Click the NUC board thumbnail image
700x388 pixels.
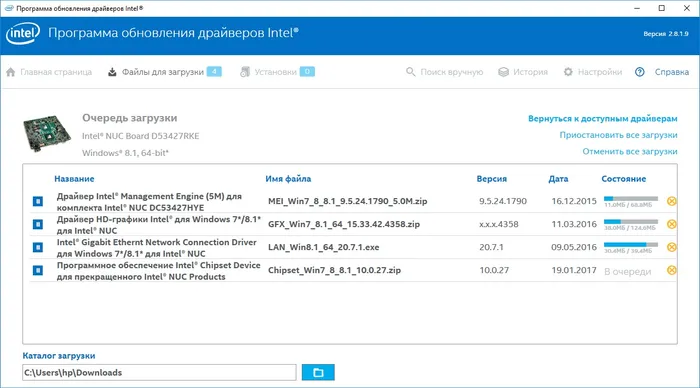[47, 134]
